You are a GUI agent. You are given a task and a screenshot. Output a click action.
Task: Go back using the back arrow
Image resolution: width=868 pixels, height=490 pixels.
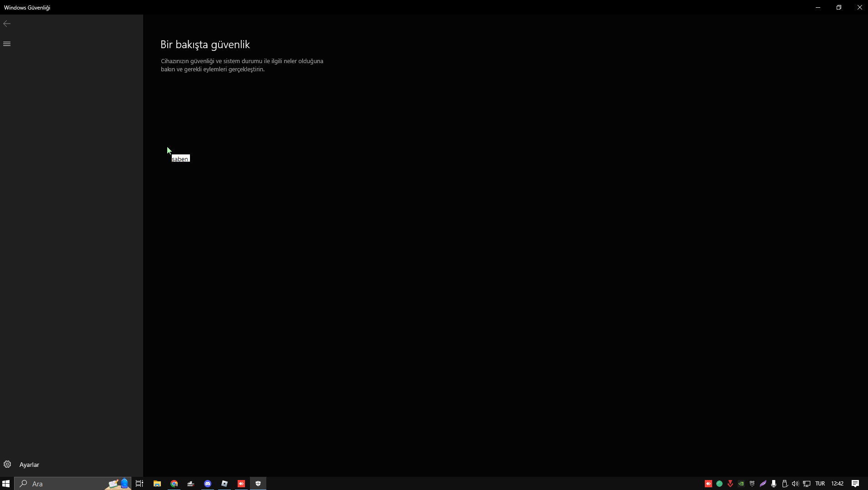click(x=7, y=24)
